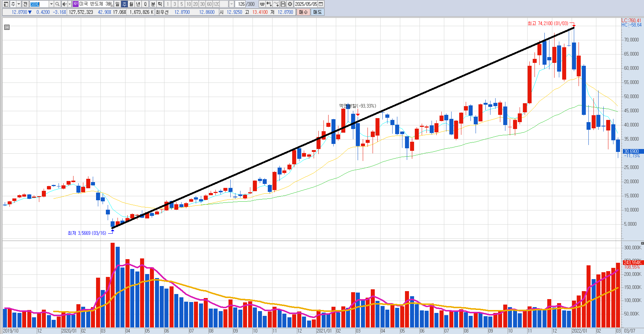This screenshot has height=334, width=644.
Task: Open the dropdown arrow beside speaker icon
Action: click(x=69, y=4)
